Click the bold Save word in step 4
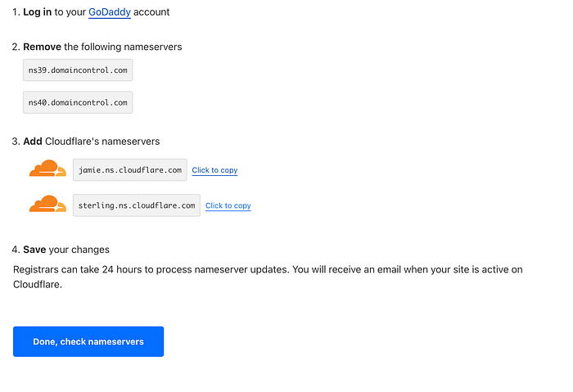The width and height of the screenshot is (573, 392). click(x=34, y=250)
